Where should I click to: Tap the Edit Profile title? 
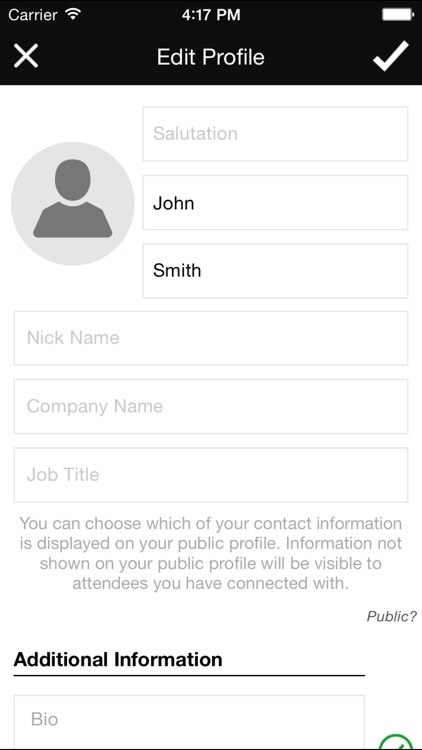tap(211, 57)
